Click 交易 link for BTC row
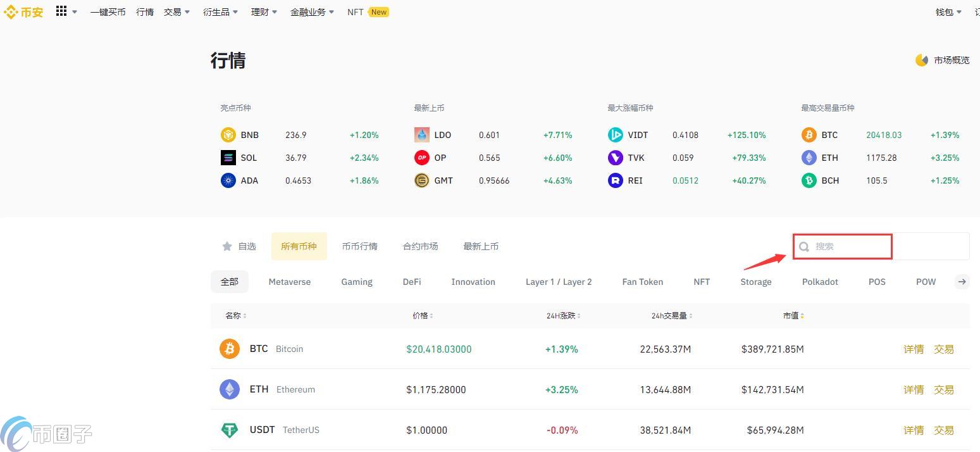Screen dimensions: 980x452 943,349
